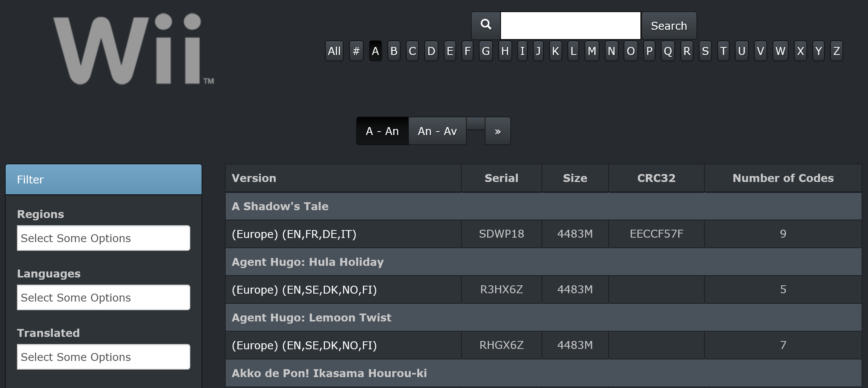868x388 pixels.
Task: Select letter W in the index
Action: [780, 51]
